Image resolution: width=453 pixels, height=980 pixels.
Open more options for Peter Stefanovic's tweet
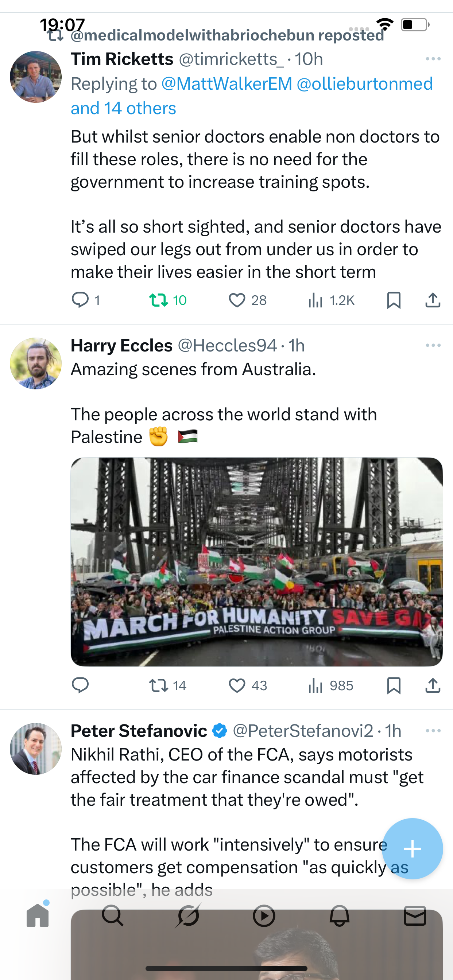pos(433,731)
